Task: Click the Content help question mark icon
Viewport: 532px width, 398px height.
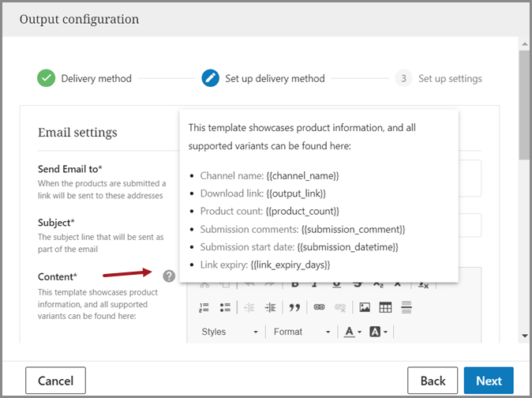Action: coord(169,276)
